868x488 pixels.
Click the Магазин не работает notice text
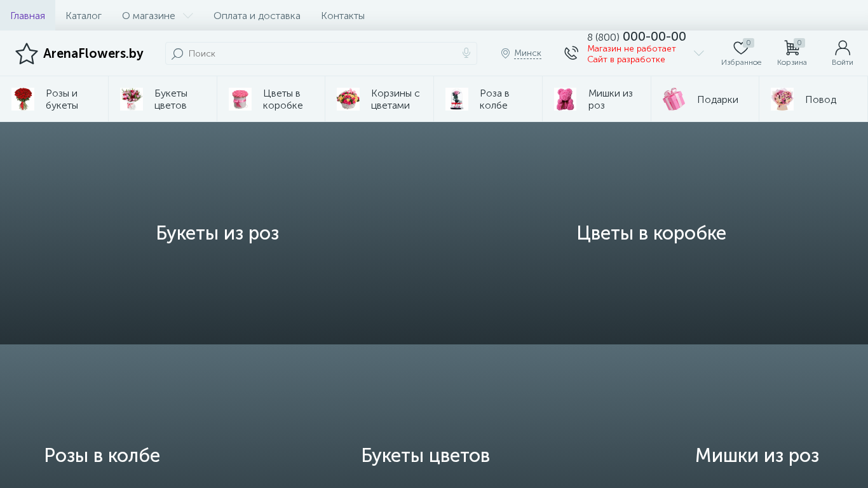pyautogui.click(x=632, y=49)
